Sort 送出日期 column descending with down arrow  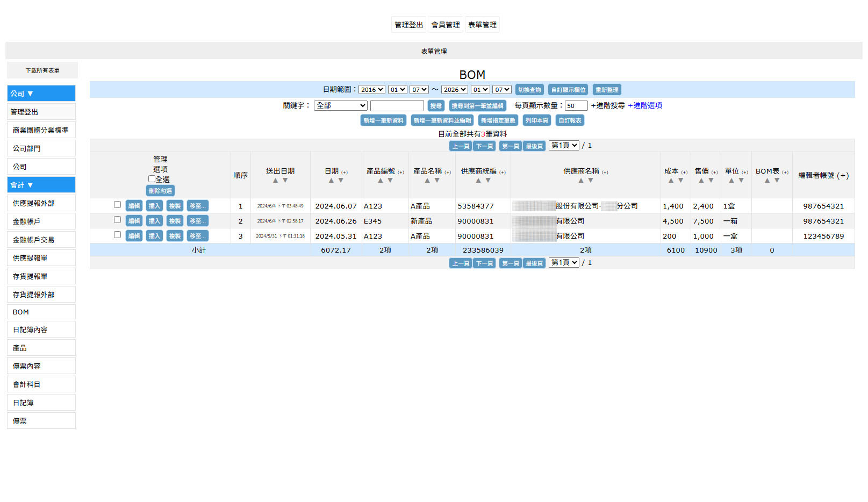click(285, 181)
